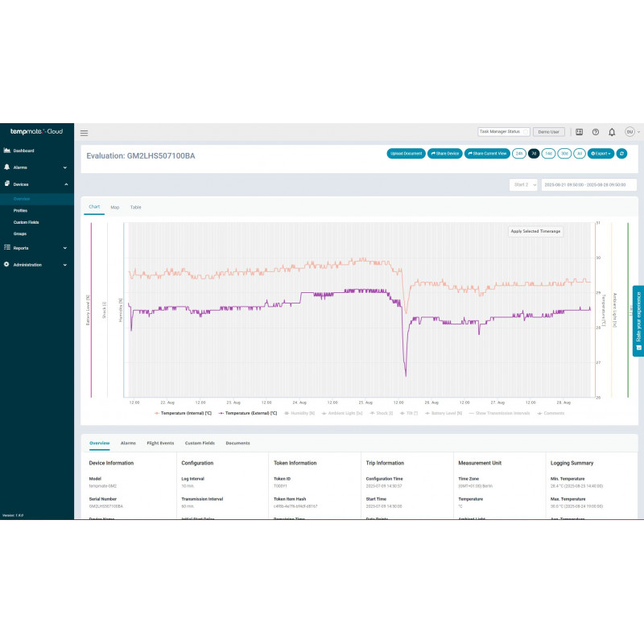Click the help question mark icon
The width and height of the screenshot is (644, 644).
(596, 132)
